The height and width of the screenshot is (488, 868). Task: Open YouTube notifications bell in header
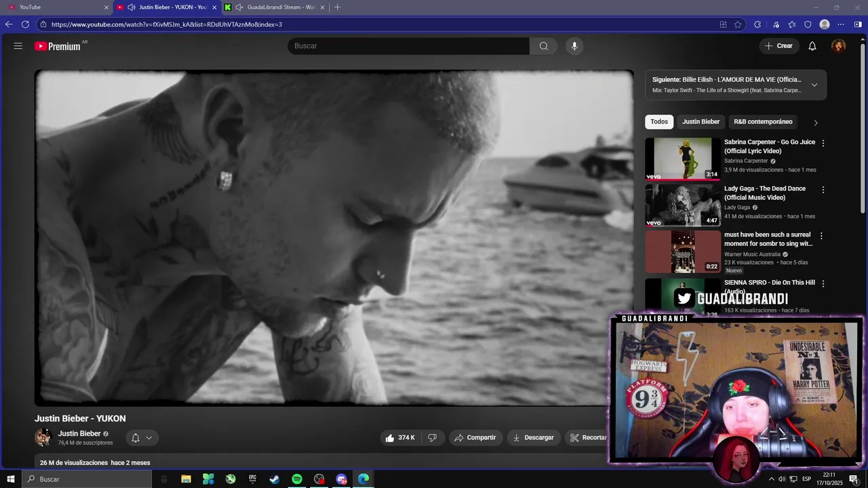coord(812,46)
